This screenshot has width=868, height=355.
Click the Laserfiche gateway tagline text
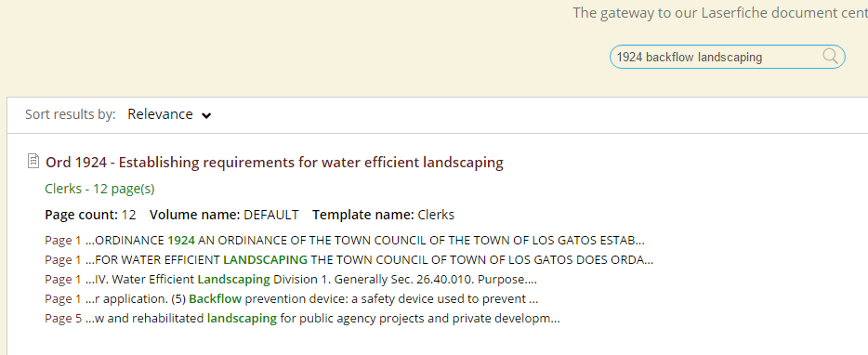(720, 13)
